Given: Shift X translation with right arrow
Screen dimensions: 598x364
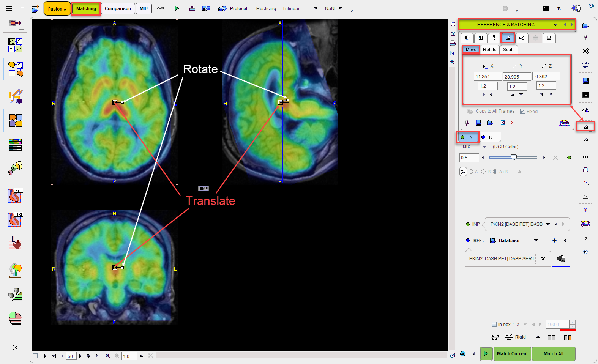Looking at the screenshot, I should 484,95.
